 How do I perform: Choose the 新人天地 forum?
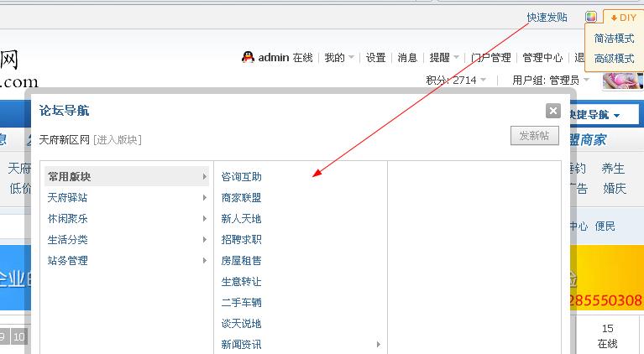coord(241,219)
